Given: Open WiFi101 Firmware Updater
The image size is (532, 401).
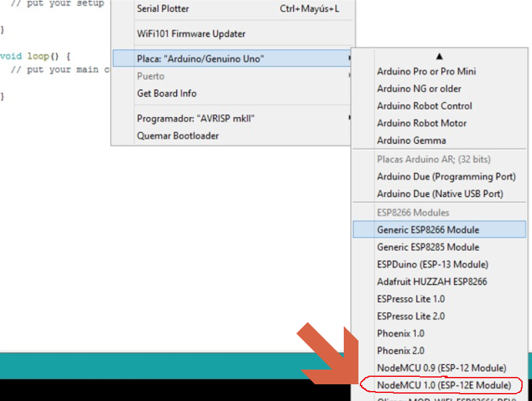Looking at the screenshot, I should pos(233,33).
